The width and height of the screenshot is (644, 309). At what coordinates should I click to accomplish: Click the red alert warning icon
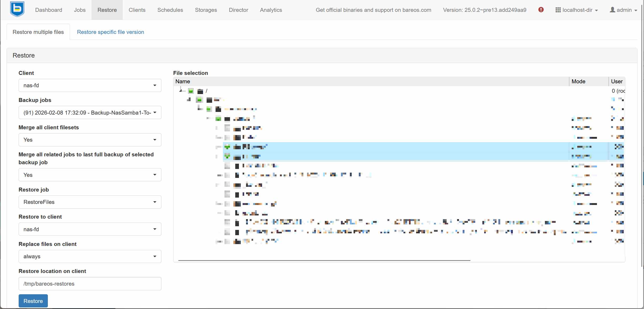(x=541, y=10)
